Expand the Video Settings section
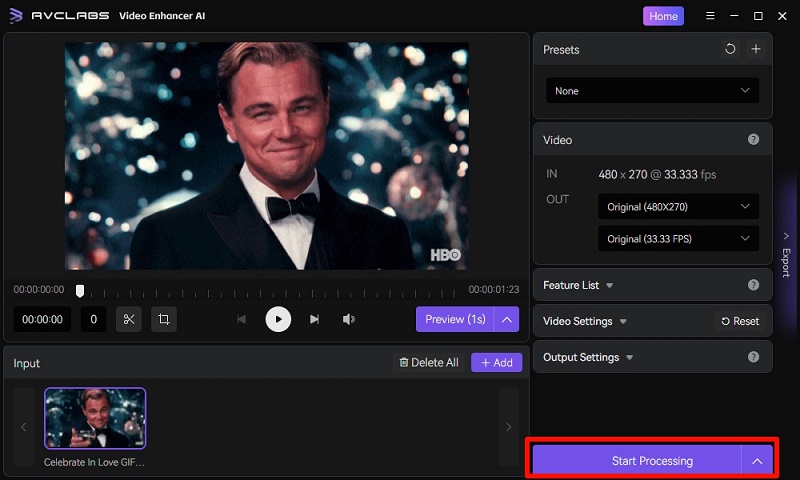This screenshot has height=480, width=800. [x=584, y=321]
